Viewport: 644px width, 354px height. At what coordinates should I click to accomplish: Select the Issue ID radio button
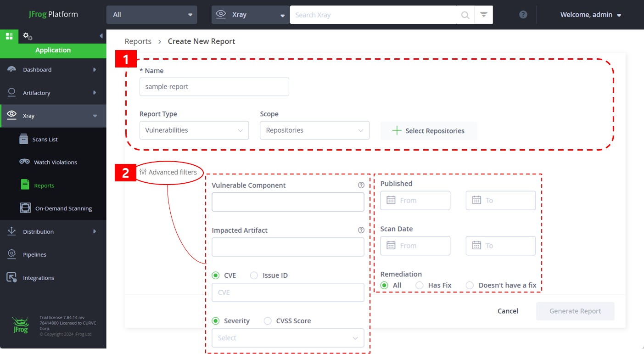coord(254,275)
